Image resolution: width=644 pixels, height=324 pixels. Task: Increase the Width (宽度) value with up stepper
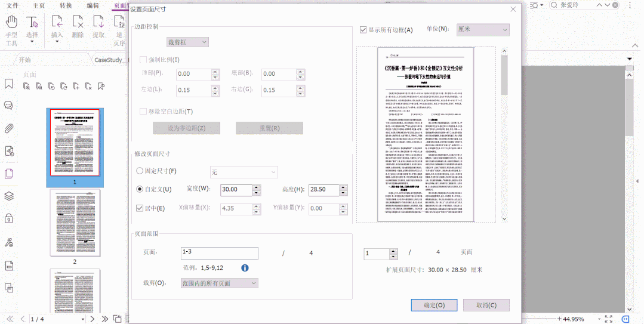tap(257, 187)
